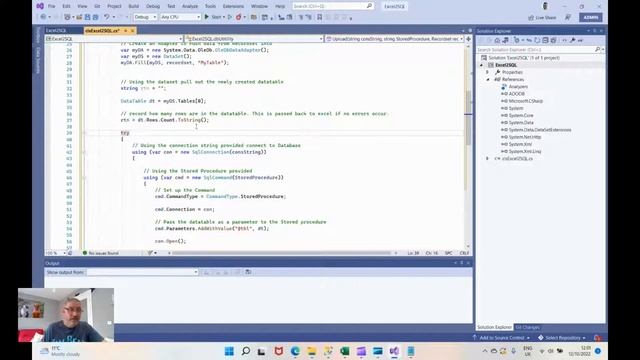Click the Save icon
The height and width of the screenshot is (360, 640).
click(x=87, y=17)
